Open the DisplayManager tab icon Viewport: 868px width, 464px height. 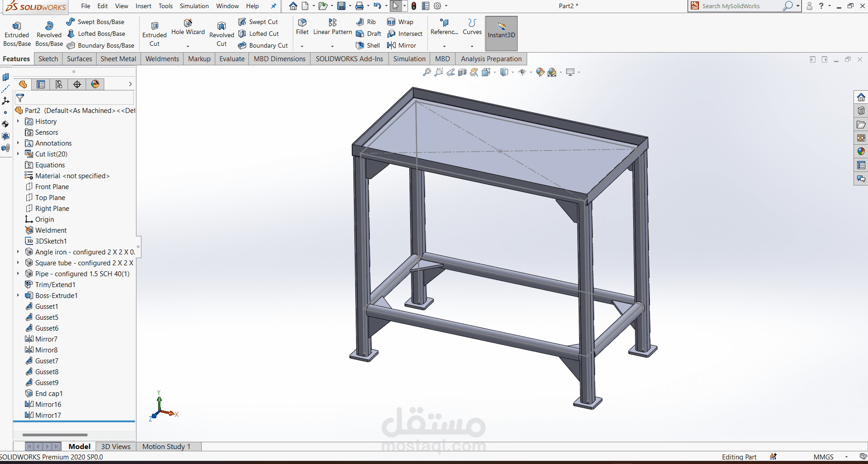coord(95,84)
